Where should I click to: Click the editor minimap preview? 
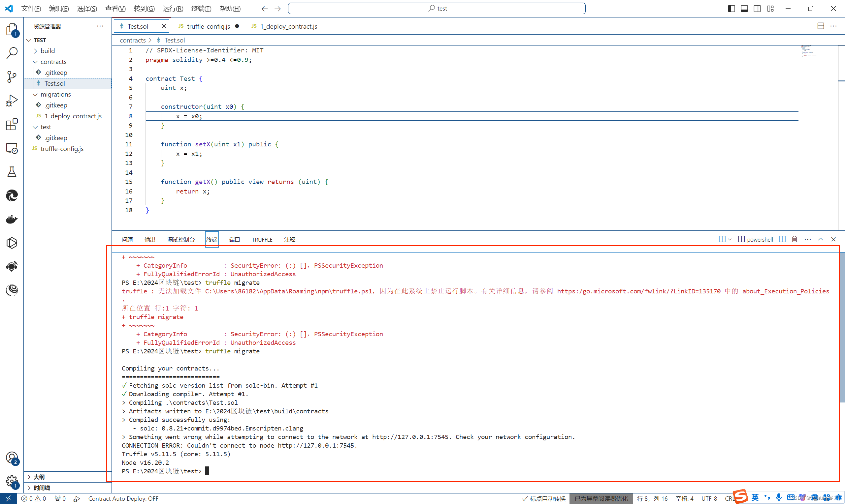[x=809, y=51]
